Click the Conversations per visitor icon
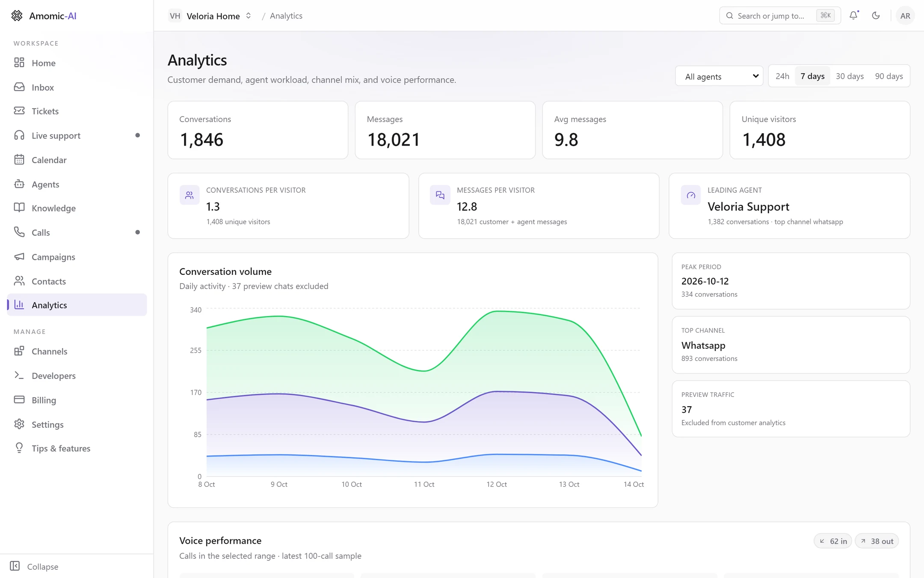Image resolution: width=924 pixels, height=578 pixels. [190, 195]
